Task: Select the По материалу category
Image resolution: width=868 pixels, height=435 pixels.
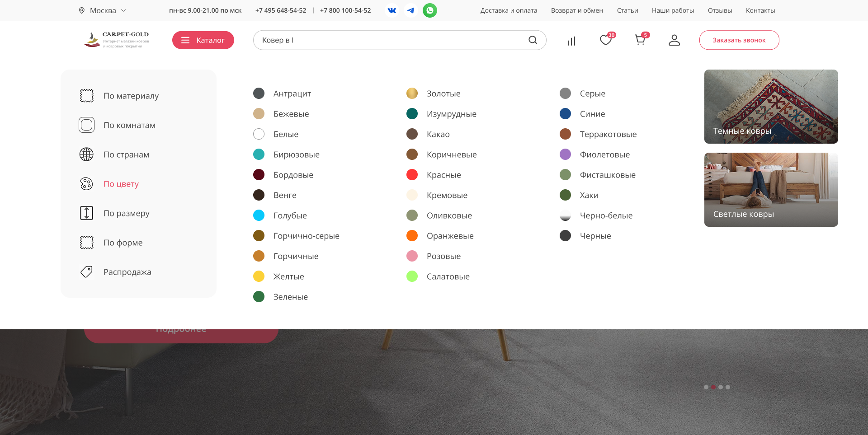Action: (131, 96)
